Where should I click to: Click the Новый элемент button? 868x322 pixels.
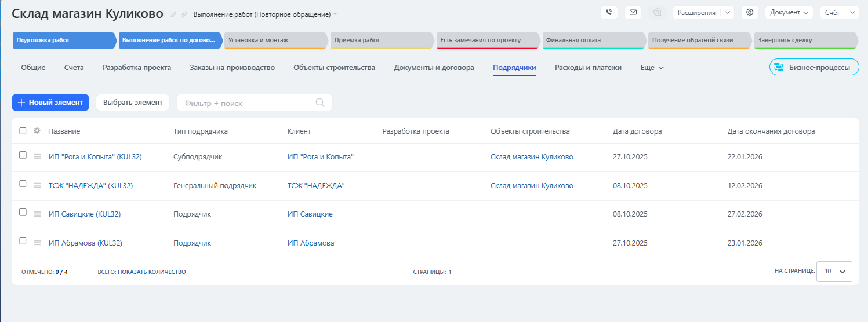[x=50, y=103]
